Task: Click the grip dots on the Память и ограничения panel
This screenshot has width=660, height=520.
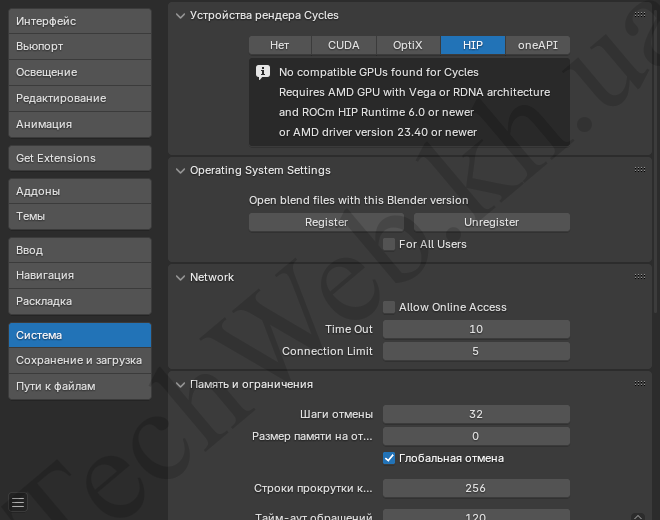Action: pos(639,384)
